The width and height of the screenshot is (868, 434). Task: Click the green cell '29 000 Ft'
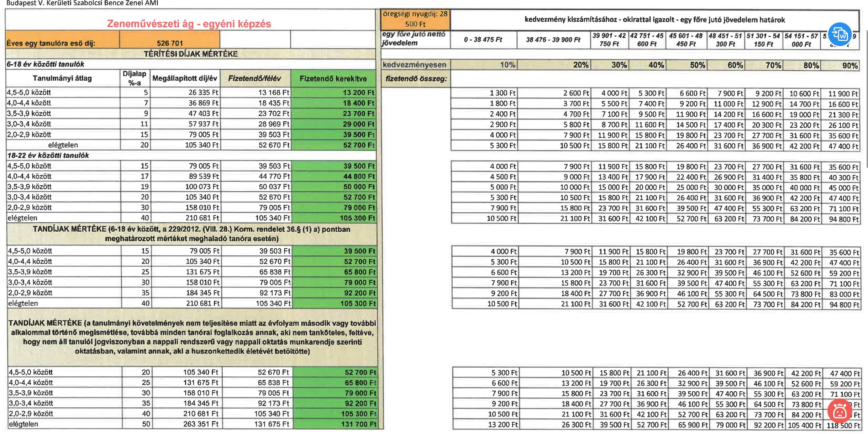(334, 124)
